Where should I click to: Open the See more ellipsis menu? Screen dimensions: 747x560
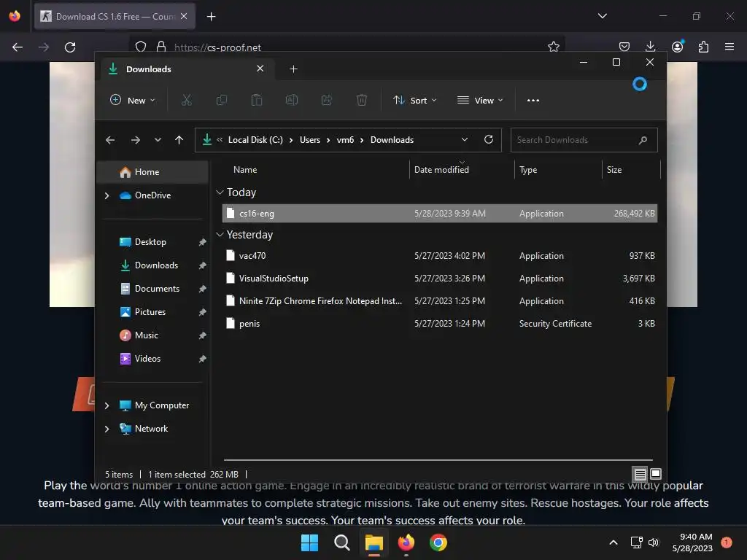(533, 101)
